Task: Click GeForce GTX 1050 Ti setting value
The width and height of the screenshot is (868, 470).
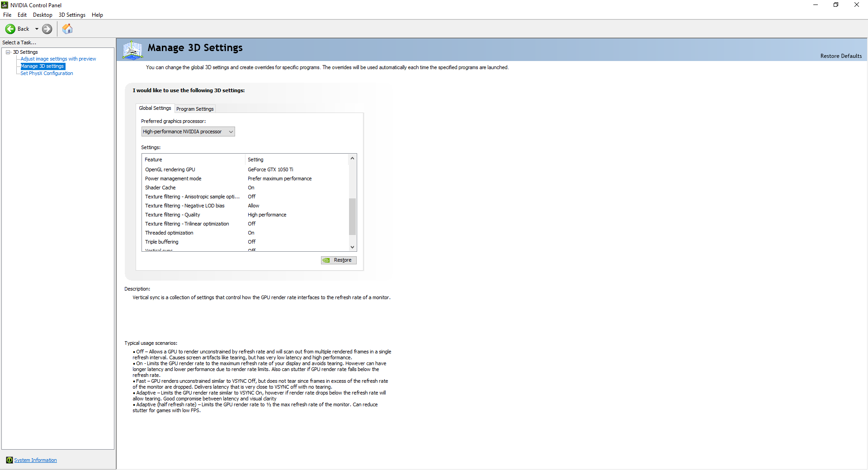Action: [270, 169]
